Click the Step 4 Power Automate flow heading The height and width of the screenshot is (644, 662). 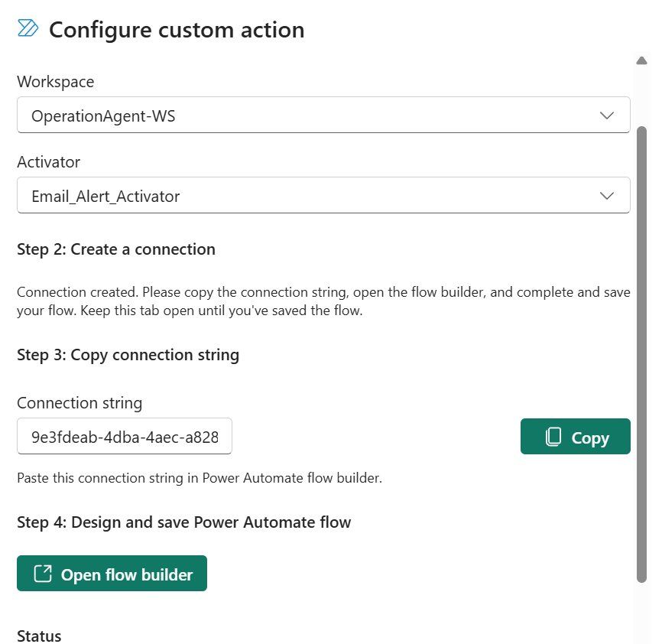coord(183,522)
